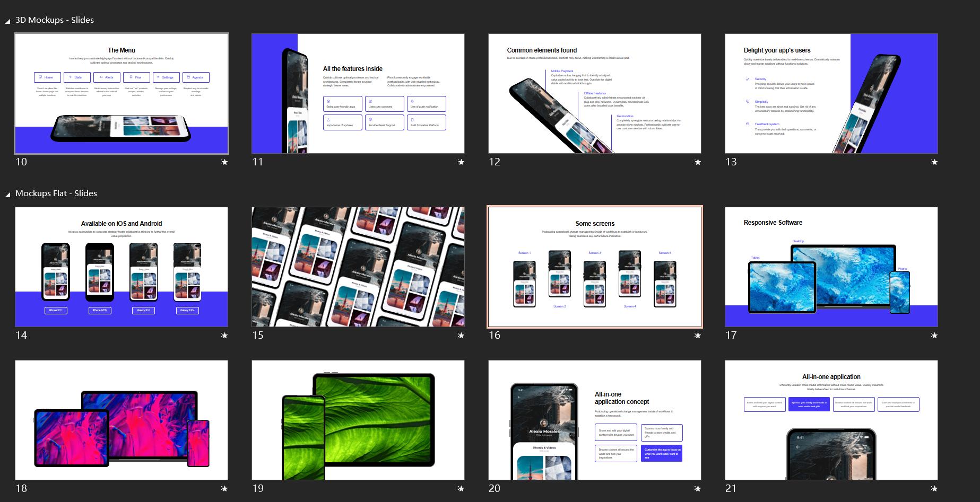This screenshot has height=502, width=980.
Task: Click the transition star icon under slide 11
Action: pyautogui.click(x=461, y=162)
